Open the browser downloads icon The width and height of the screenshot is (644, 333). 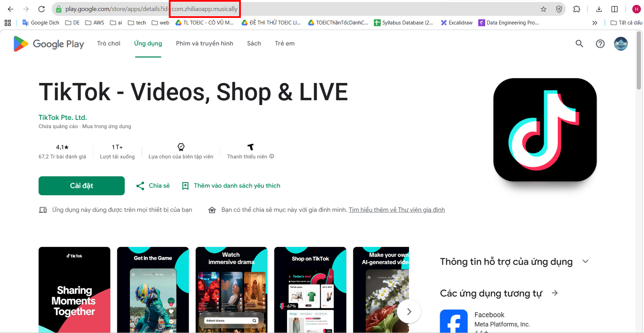[599, 9]
